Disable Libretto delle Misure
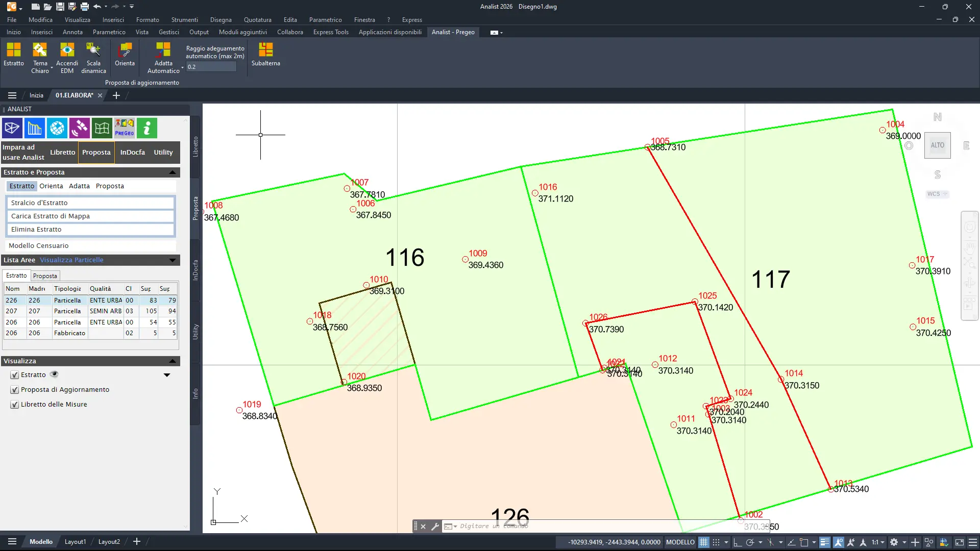 click(15, 404)
